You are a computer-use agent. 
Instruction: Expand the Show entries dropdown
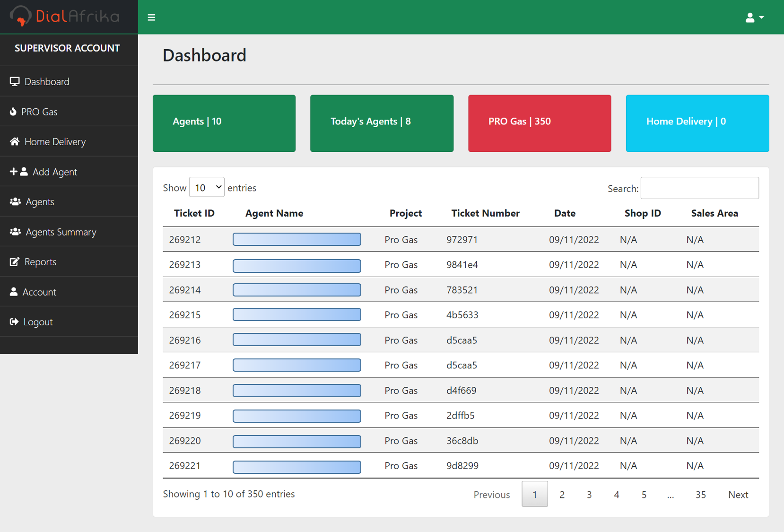coord(207,188)
